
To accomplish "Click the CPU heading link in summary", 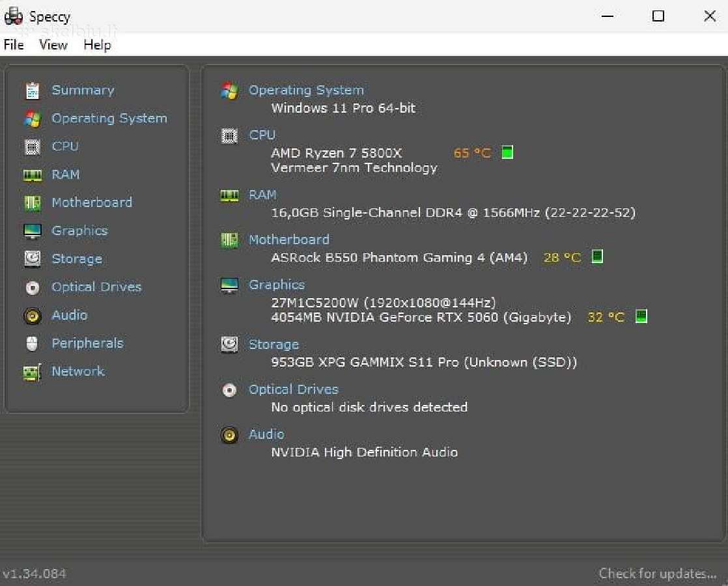I will coord(262,135).
